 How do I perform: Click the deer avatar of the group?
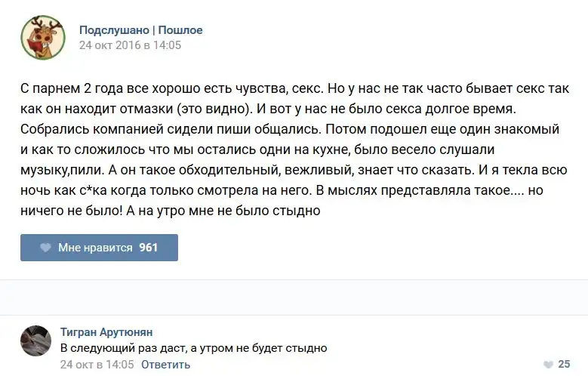tap(42, 38)
